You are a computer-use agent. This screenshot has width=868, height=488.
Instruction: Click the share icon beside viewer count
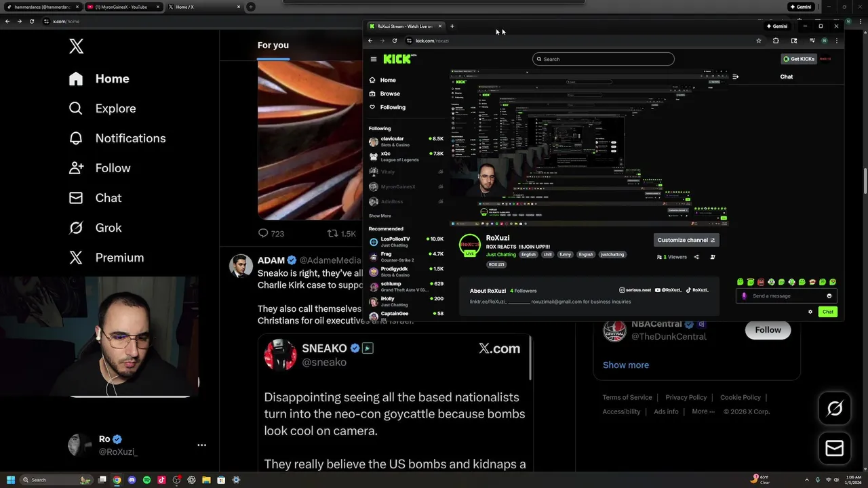tap(696, 257)
